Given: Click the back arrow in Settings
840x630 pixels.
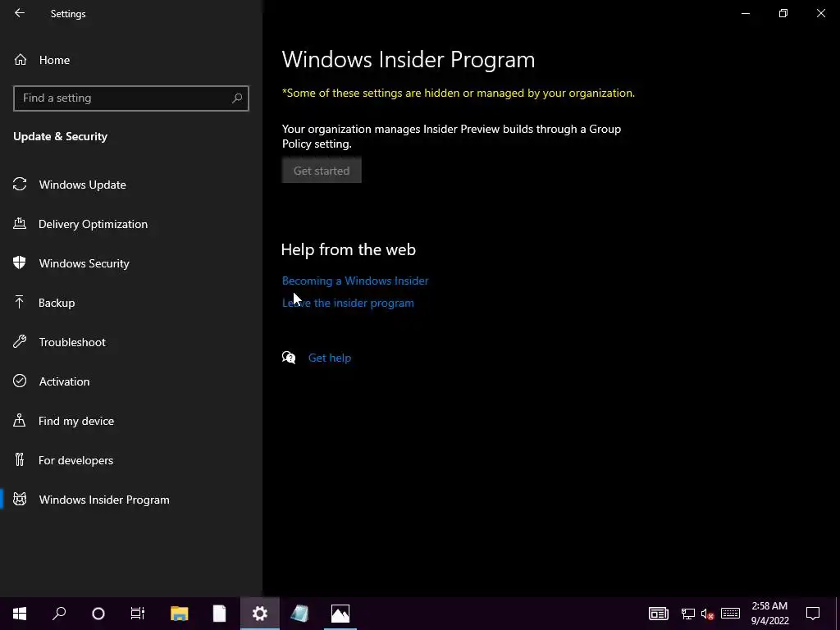Looking at the screenshot, I should pos(20,13).
